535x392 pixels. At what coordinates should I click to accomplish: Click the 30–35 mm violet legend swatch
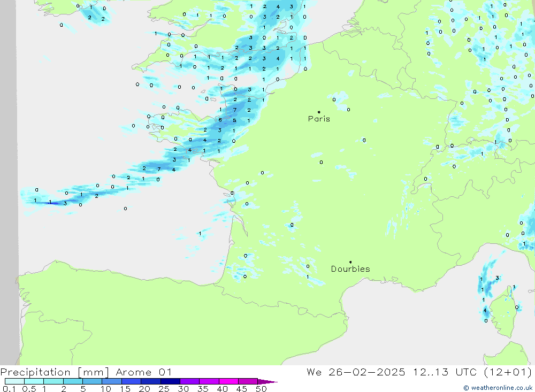[x=190, y=381]
